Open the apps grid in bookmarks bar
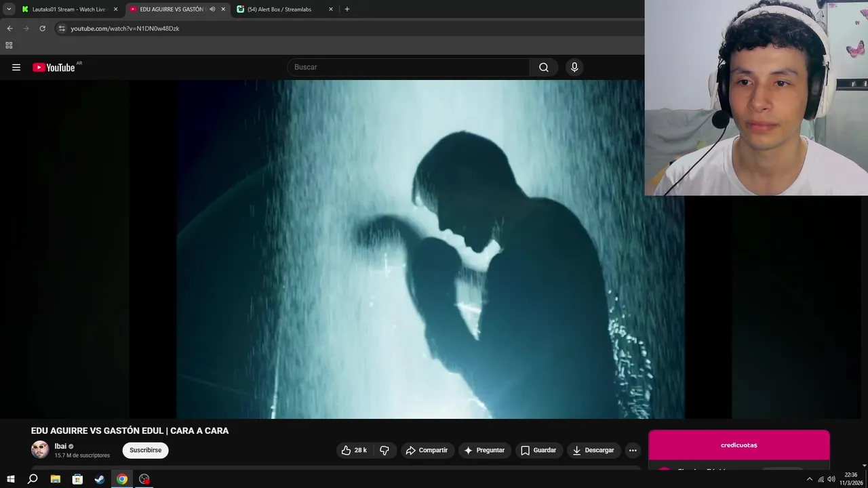This screenshot has width=868, height=488. click(9, 45)
